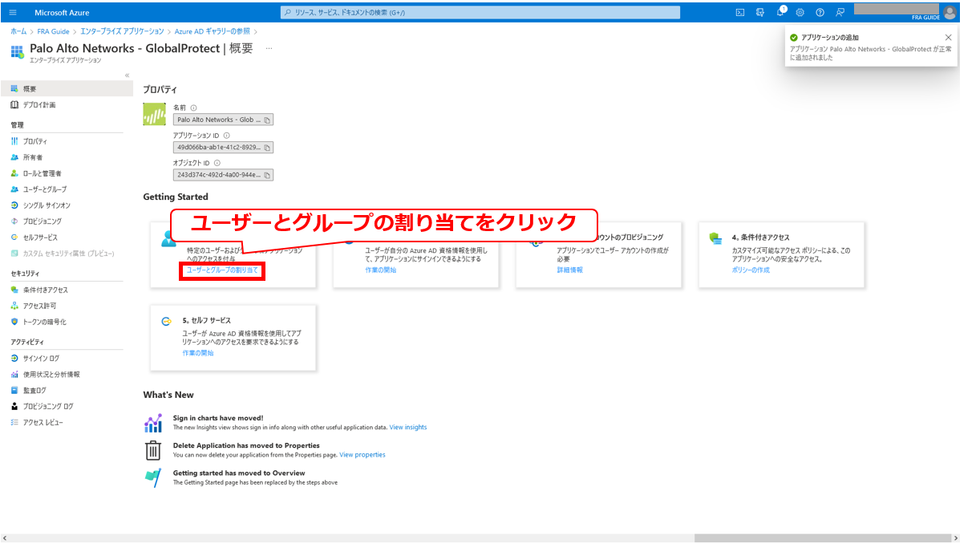Open the feedback icon in the header
This screenshot has width=980, height=544.
point(840,12)
